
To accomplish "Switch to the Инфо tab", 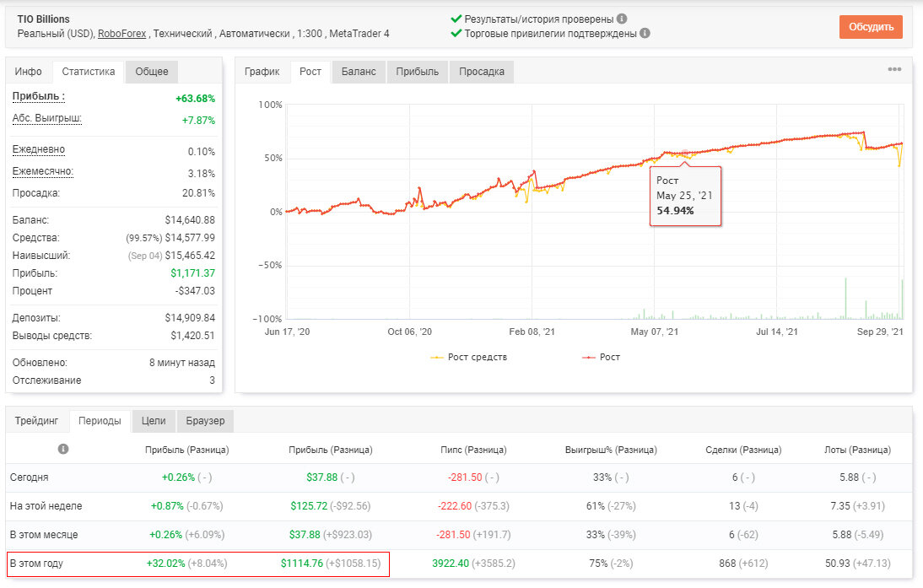I will [x=28, y=72].
